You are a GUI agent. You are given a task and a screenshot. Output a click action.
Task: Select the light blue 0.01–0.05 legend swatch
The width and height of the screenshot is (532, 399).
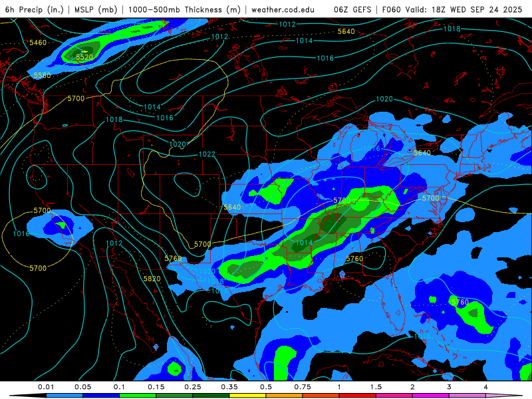pos(65,396)
